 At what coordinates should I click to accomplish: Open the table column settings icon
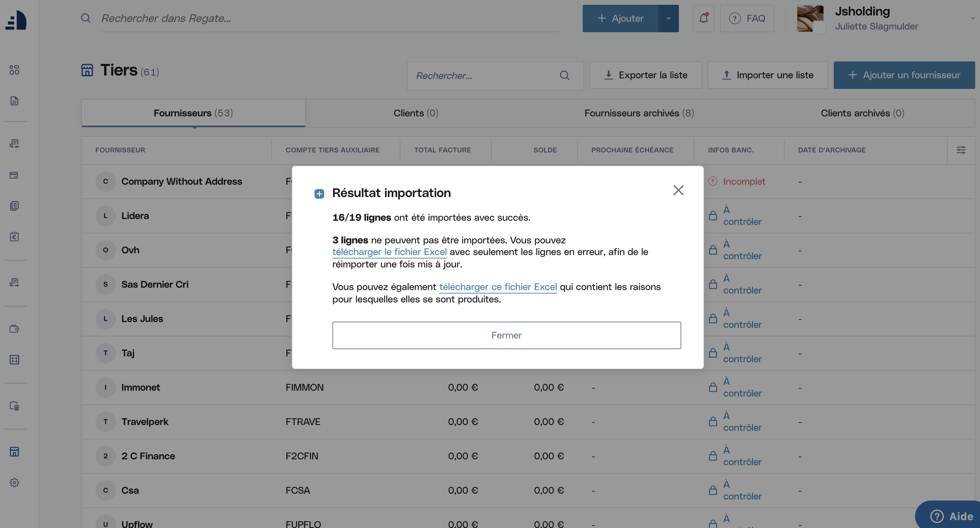961,150
